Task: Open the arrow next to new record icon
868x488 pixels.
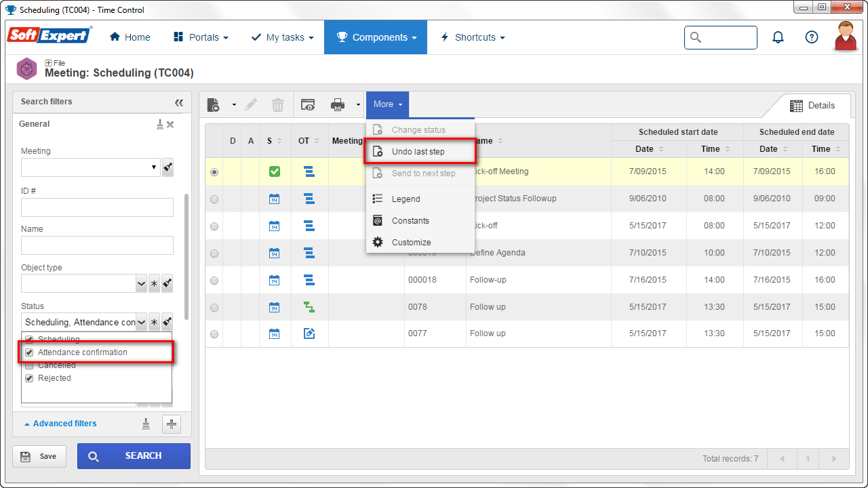Action: click(234, 105)
